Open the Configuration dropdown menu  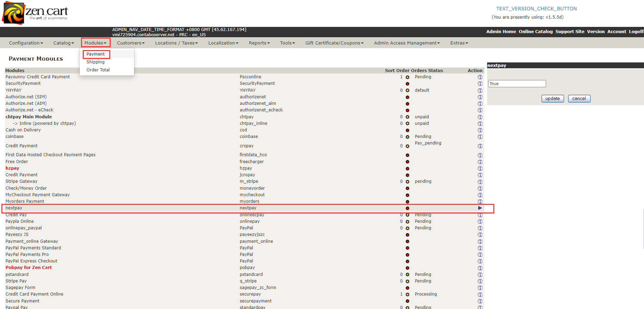(26, 43)
